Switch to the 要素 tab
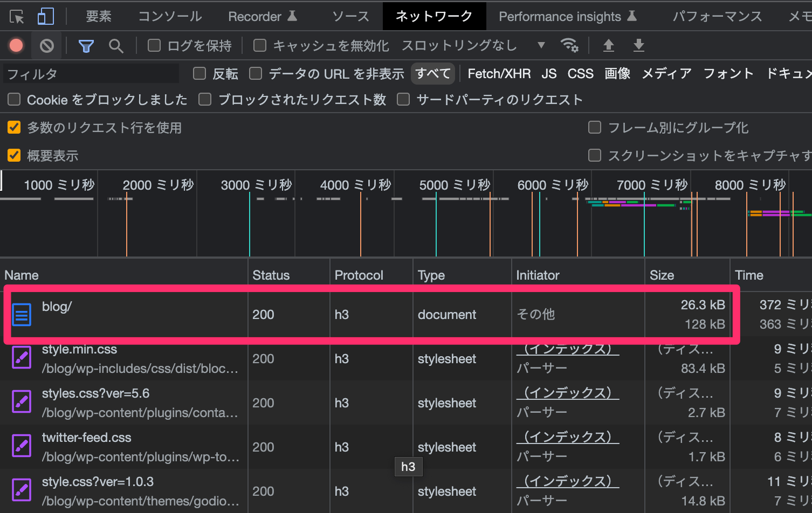Viewport: 812px width, 513px height. 99,17
